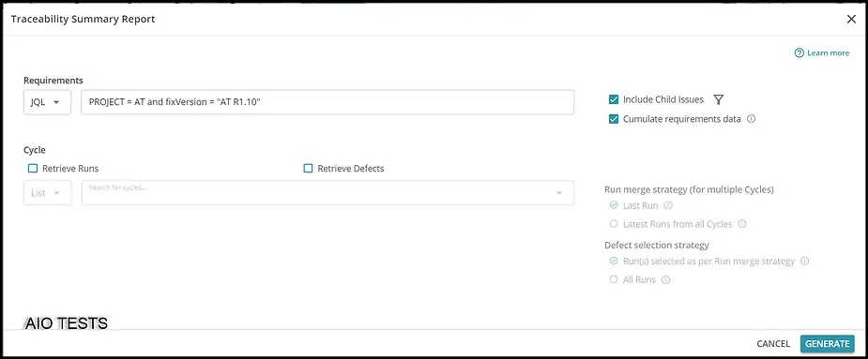Expand the Search for cycles dropdown arrow
Image resolution: width=868 pixels, height=359 pixels.
pos(559,193)
